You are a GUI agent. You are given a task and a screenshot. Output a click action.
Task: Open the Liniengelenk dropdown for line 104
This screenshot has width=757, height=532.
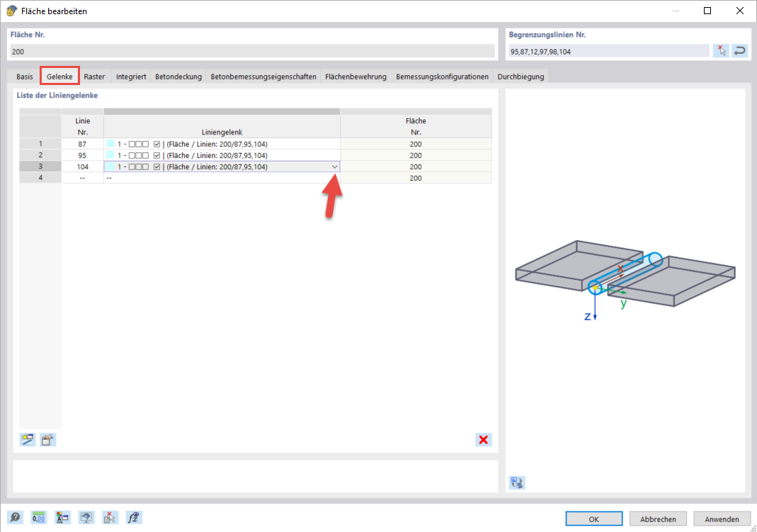(334, 166)
